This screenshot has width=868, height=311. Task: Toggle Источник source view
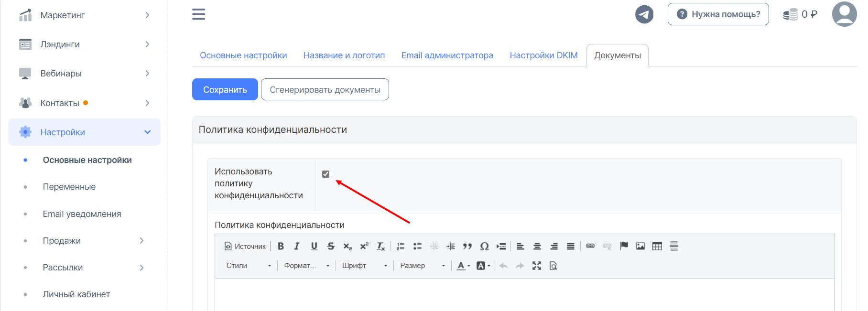tap(245, 246)
